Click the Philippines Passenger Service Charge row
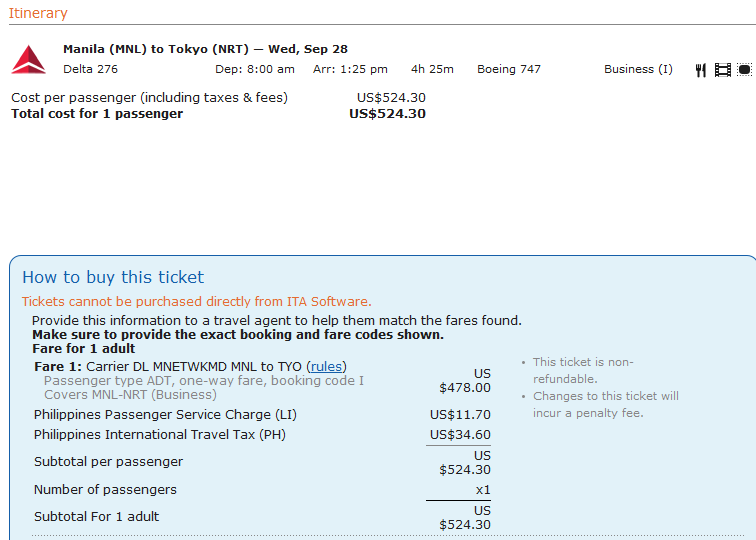Image resolution: width=756 pixels, height=540 pixels. (x=165, y=415)
